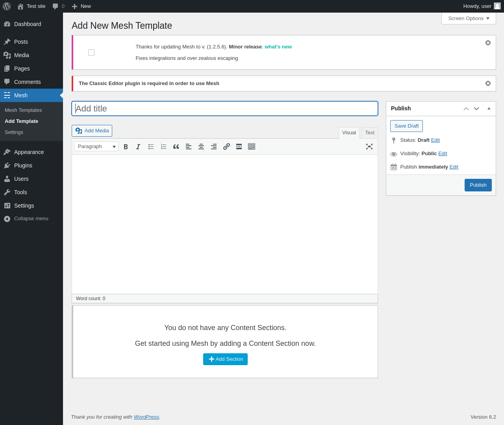Click the blue Publish button
The image size is (504, 425).
tap(478, 185)
